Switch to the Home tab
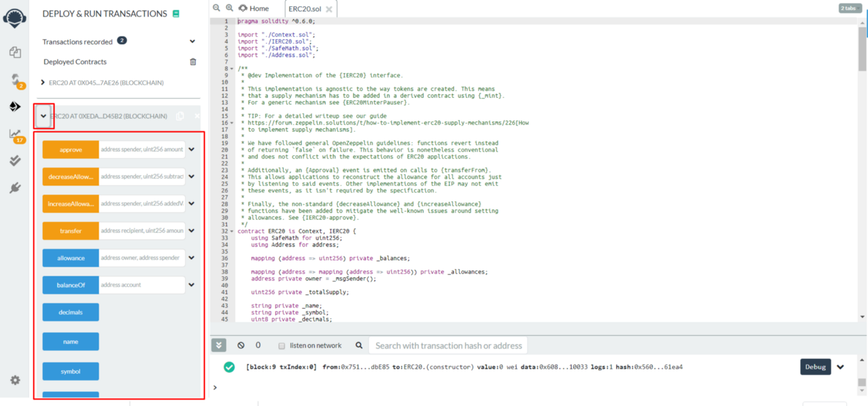This screenshot has width=868, height=406. [254, 8]
